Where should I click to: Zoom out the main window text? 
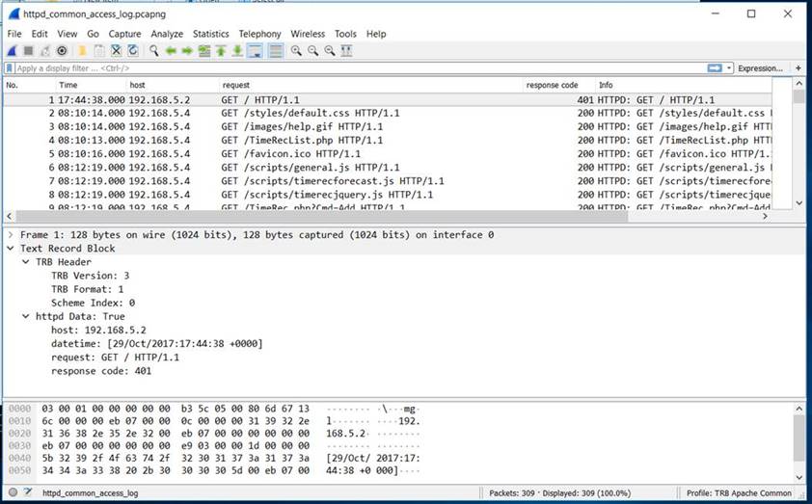tap(312, 51)
